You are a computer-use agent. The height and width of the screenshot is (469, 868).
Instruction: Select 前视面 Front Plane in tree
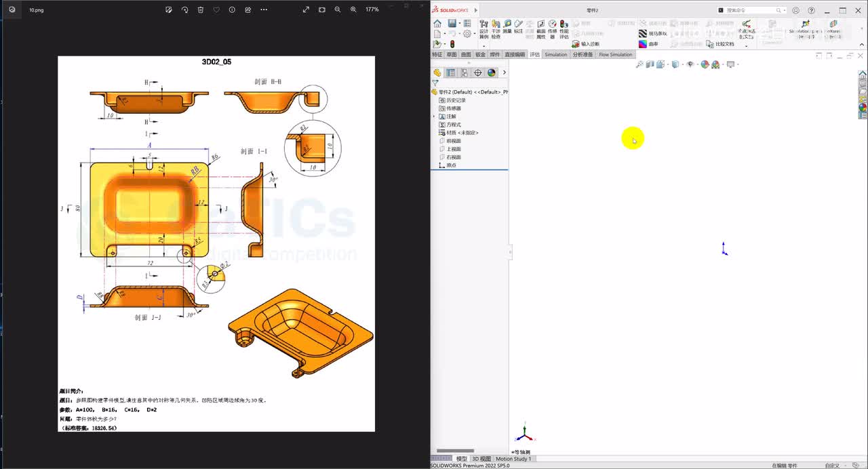coord(450,141)
